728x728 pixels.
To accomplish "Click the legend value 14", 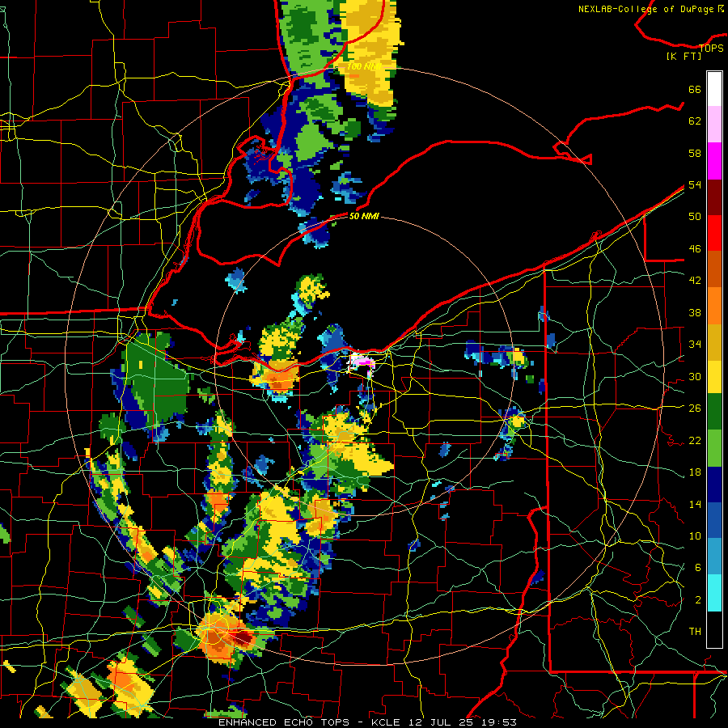I will pyautogui.click(x=695, y=504).
